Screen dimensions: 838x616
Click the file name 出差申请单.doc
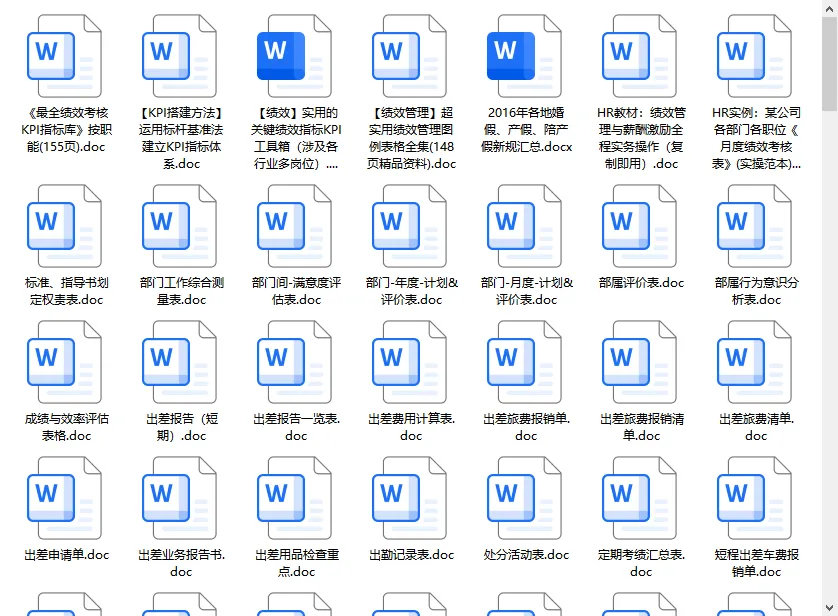click(x=66, y=555)
